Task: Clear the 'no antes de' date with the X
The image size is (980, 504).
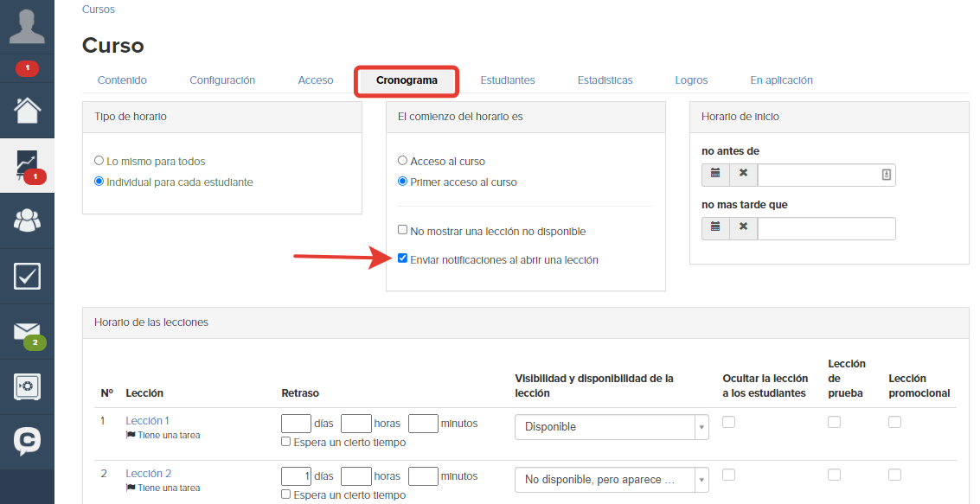Action: click(744, 175)
